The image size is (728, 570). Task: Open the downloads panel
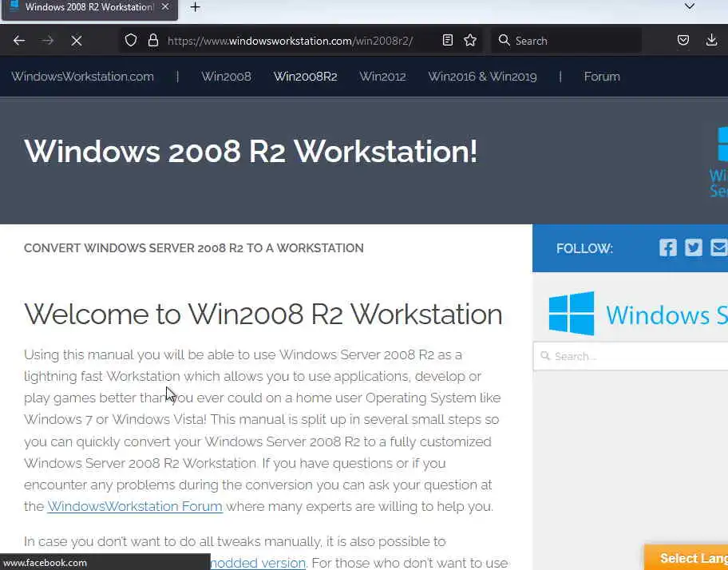pyautogui.click(x=711, y=41)
